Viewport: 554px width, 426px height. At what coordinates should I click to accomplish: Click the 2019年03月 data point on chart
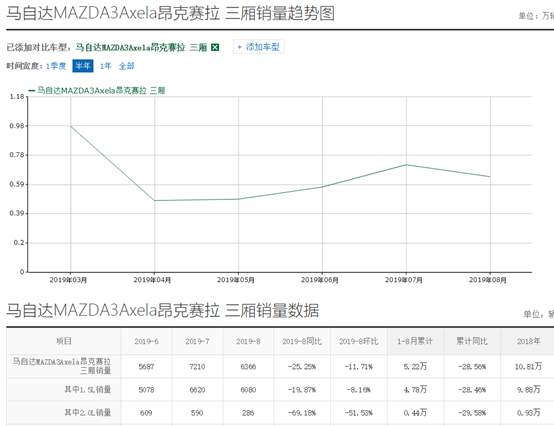71,126
